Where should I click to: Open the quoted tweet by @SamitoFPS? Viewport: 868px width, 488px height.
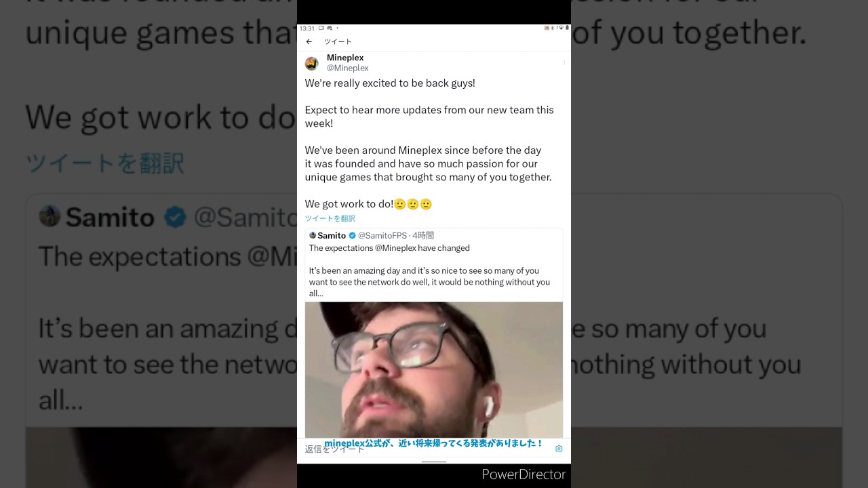pyautogui.click(x=434, y=264)
